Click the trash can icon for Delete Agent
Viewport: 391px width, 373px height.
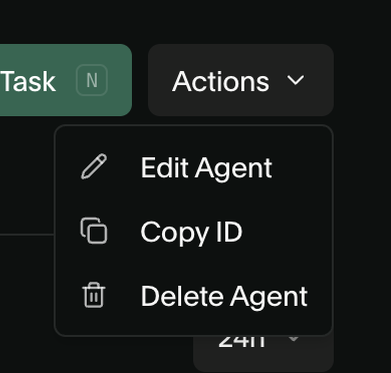coord(94,295)
